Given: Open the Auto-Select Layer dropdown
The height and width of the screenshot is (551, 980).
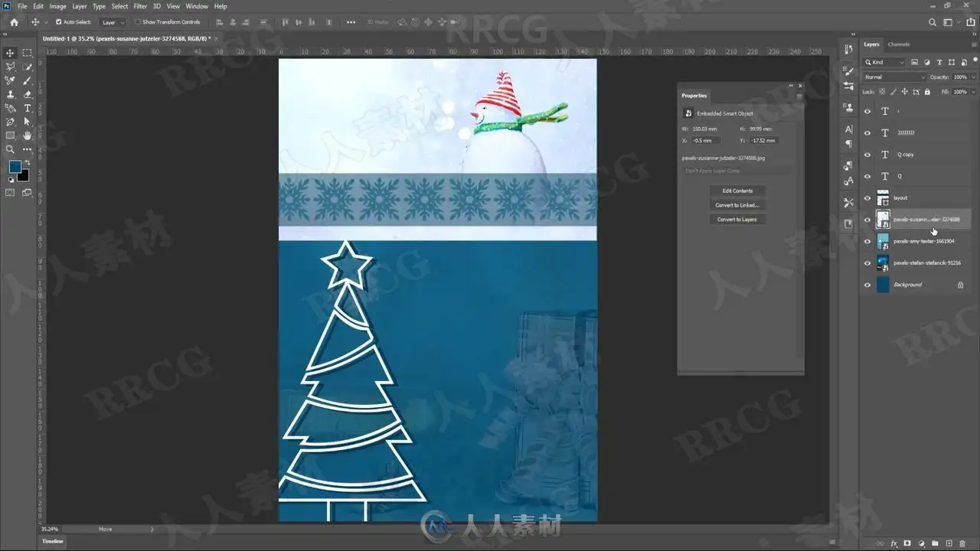Looking at the screenshot, I should pos(113,22).
